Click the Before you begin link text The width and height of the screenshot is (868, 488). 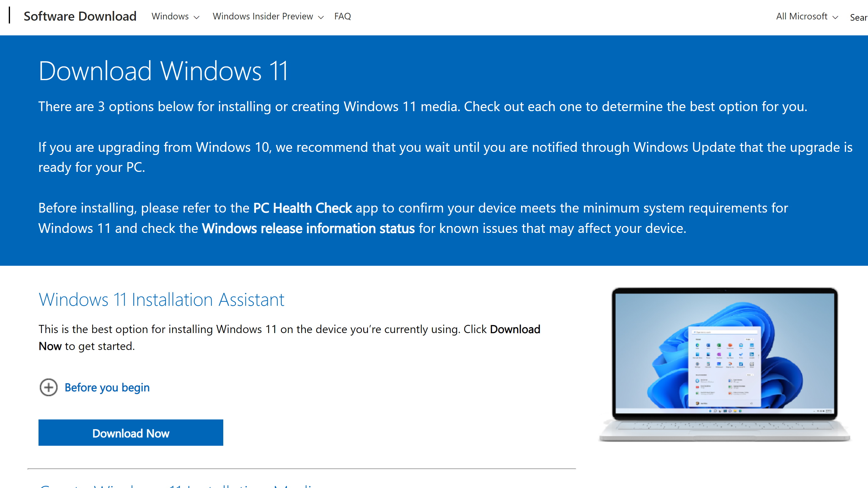107,387
